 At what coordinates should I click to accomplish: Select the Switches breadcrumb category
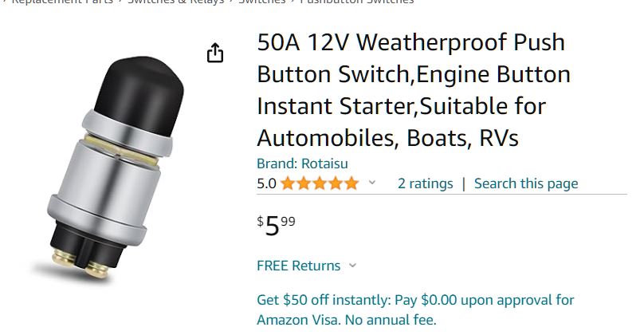point(261,2)
